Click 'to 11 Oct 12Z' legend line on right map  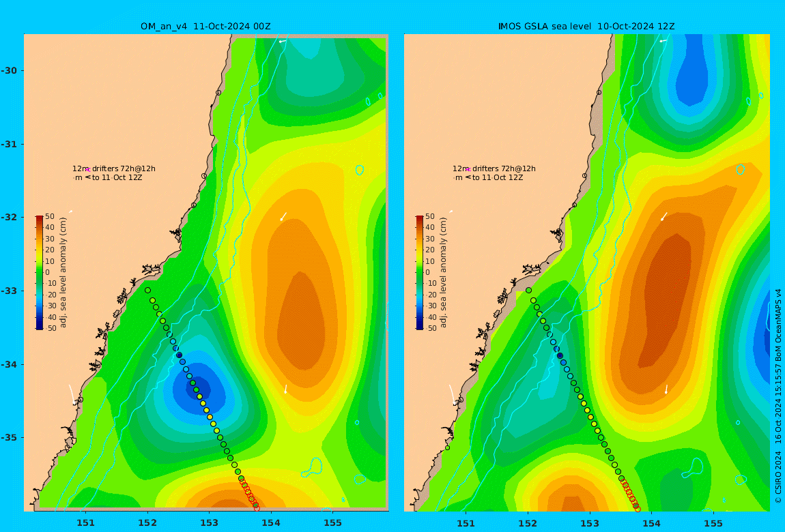coord(498,177)
